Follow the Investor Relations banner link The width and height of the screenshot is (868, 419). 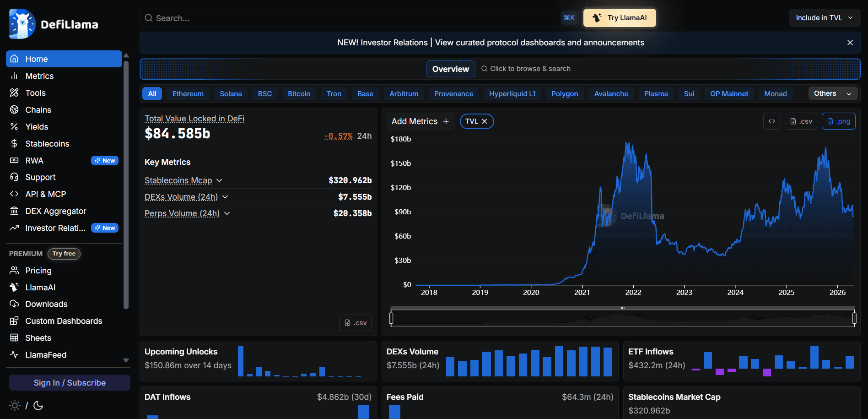click(394, 43)
